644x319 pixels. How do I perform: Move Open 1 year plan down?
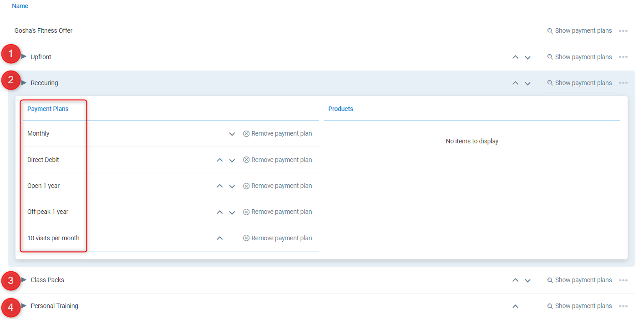(232, 186)
